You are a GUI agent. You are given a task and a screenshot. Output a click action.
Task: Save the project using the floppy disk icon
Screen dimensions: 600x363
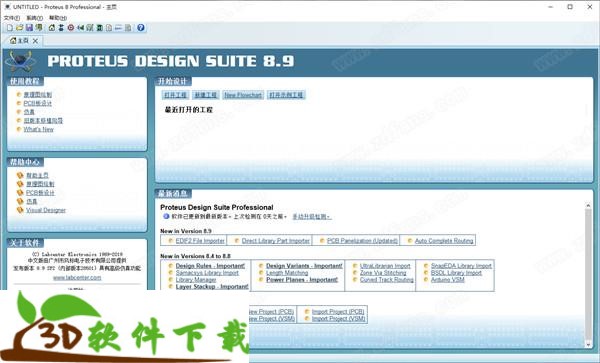[29, 28]
